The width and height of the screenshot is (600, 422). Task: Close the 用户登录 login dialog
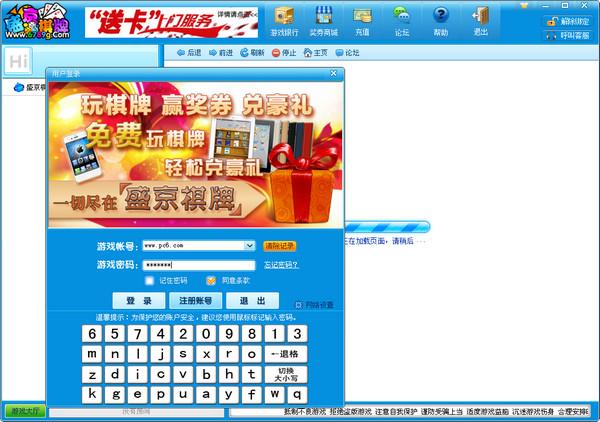click(333, 73)
